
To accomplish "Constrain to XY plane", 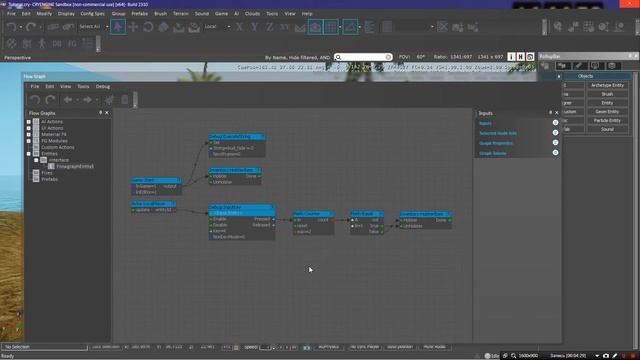I will pos(284,27).
